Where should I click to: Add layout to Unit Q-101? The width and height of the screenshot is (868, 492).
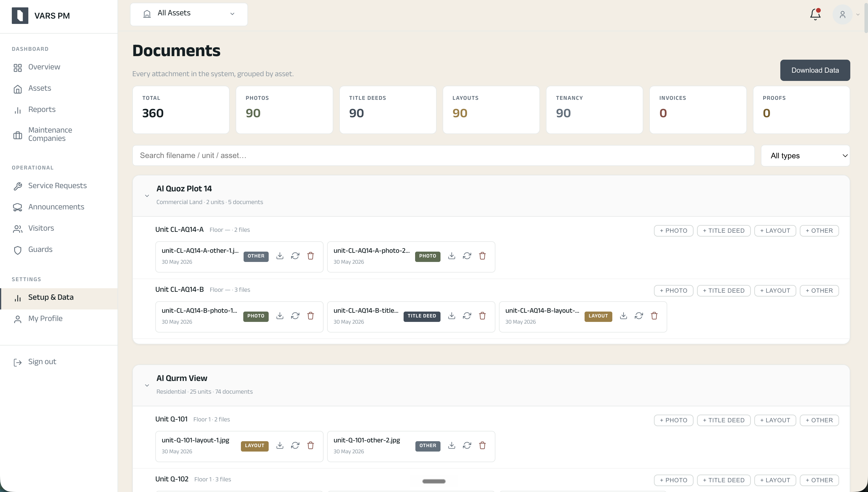click(x=775, y=420)
